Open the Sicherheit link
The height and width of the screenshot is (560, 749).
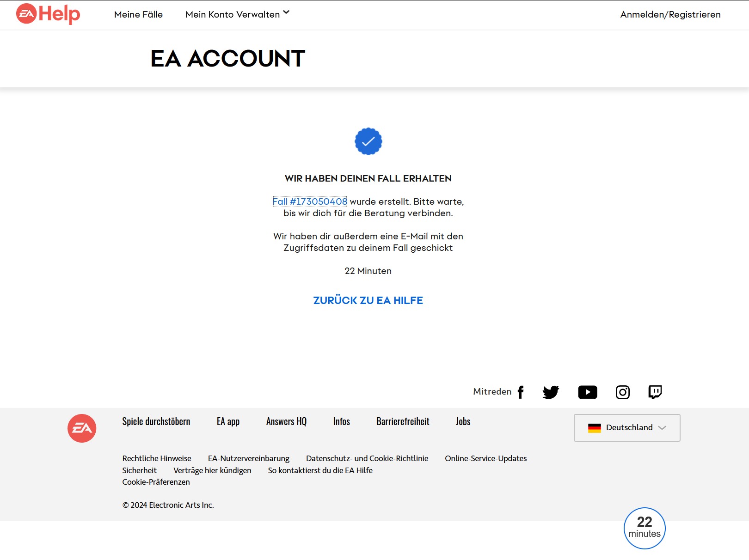140,470
